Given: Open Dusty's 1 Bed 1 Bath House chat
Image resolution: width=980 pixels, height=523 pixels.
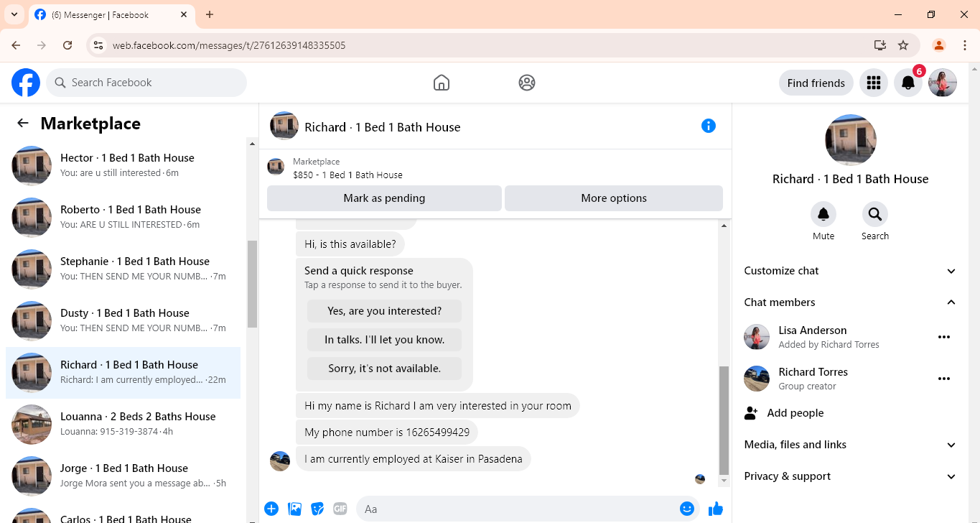Looking at the screenshot, I should point(123,321).
